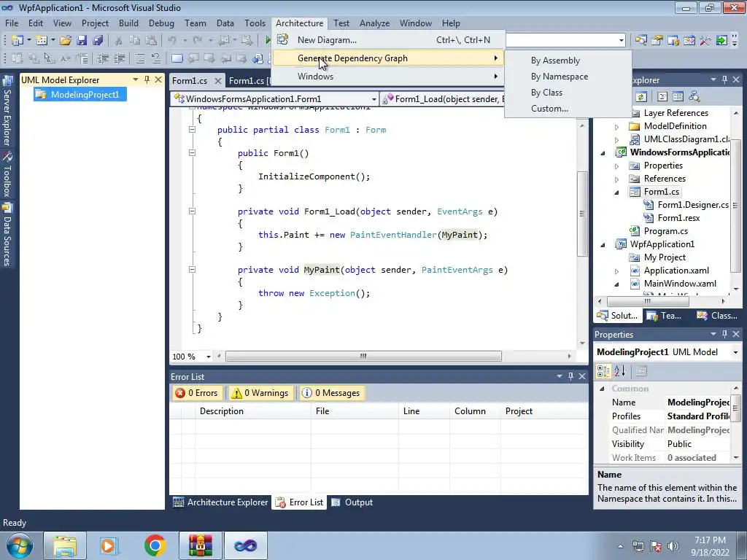Click Alphabetical sort icon in Properties panel
The width and height of the screenshot is (747, 560).
pos(619,371)
